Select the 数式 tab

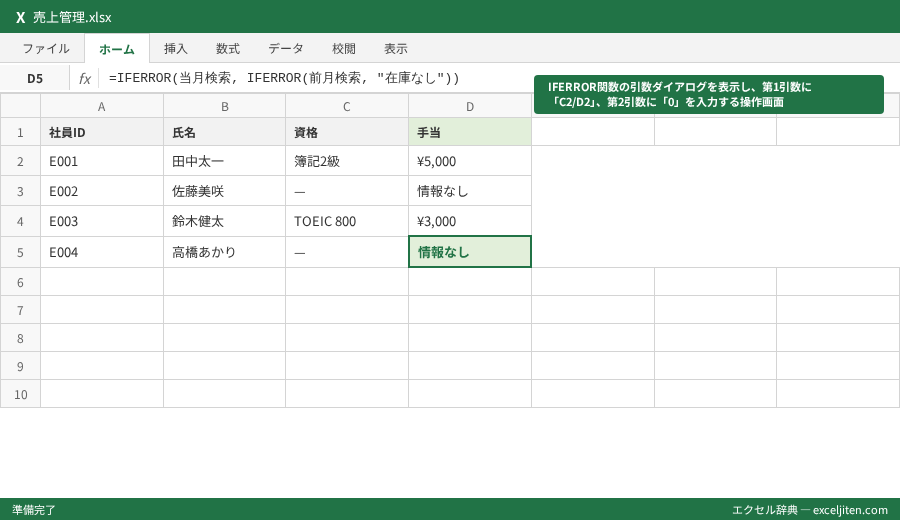point(228,49)
